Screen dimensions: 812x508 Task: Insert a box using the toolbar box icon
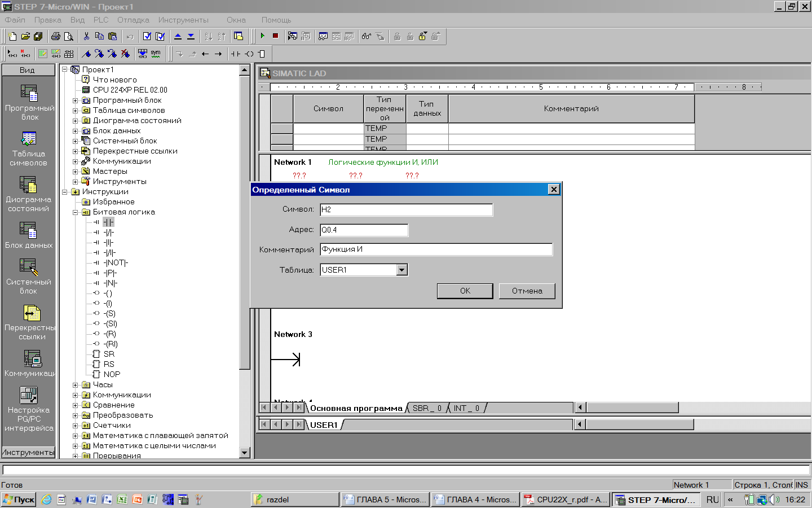pos(262,54)
